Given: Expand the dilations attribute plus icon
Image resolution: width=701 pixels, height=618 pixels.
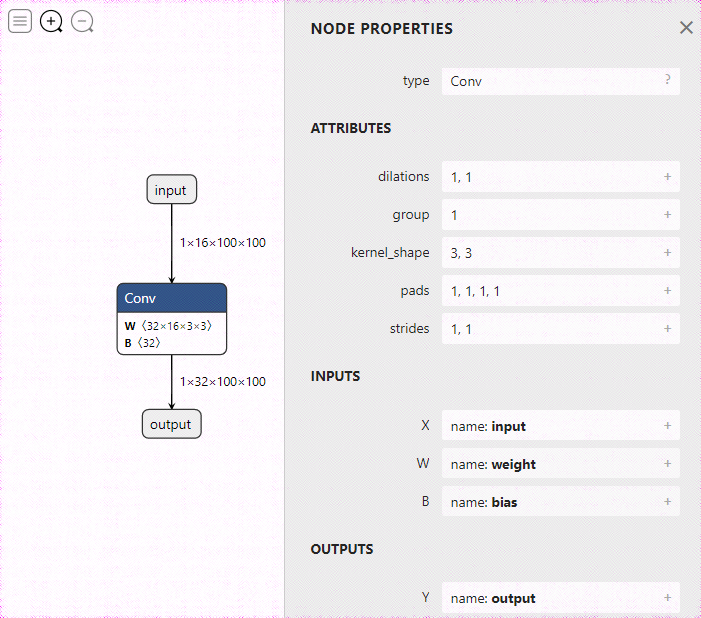Looking at the screenshot, I should (x=667, y=176).
